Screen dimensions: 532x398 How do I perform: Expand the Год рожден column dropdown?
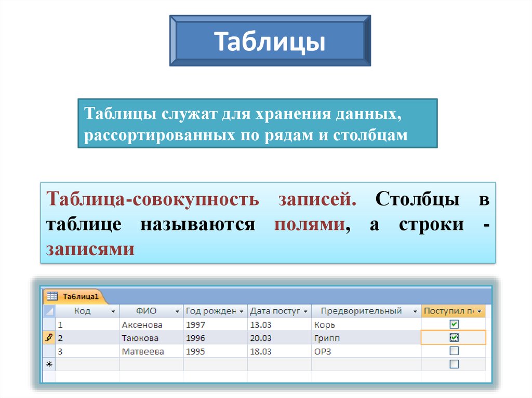[241, 311]
